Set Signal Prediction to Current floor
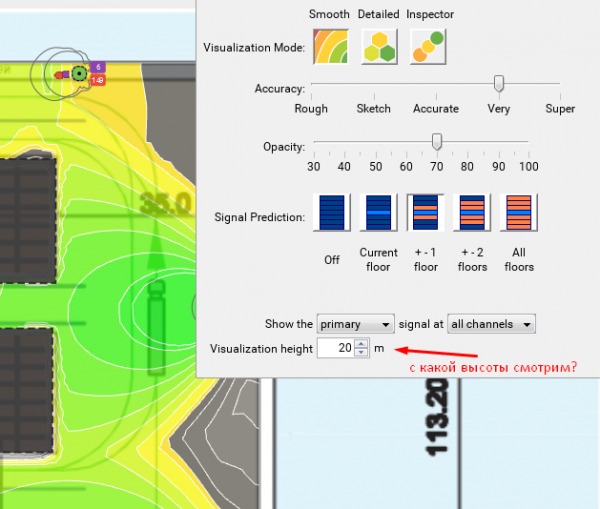Screen dimensions: 600x509 pos(378,213)
